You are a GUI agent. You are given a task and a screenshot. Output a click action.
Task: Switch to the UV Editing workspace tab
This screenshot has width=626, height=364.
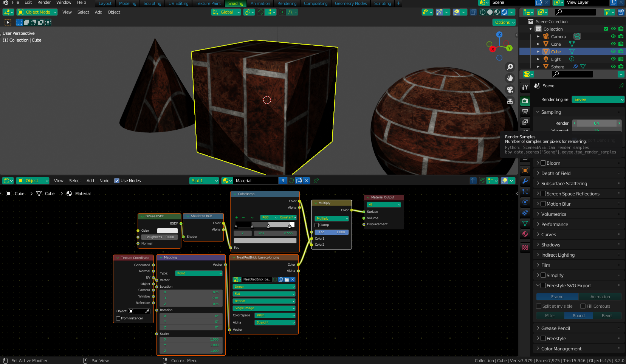pos(178,3)
